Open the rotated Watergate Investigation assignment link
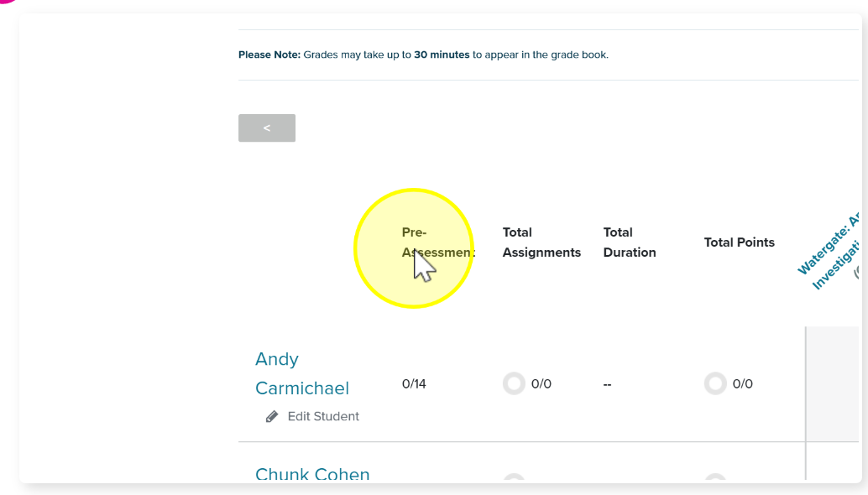Screen dimensions: 868x495 tap(830, 252)
